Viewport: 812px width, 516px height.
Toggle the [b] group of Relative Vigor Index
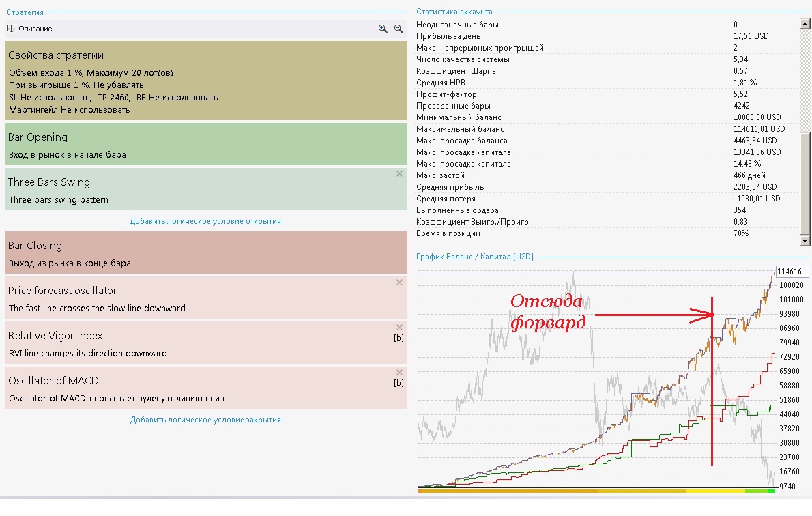(398, 338)
